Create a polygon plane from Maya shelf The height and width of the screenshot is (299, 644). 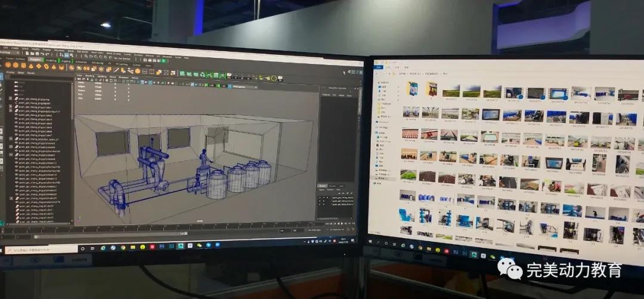pos(39,66)
